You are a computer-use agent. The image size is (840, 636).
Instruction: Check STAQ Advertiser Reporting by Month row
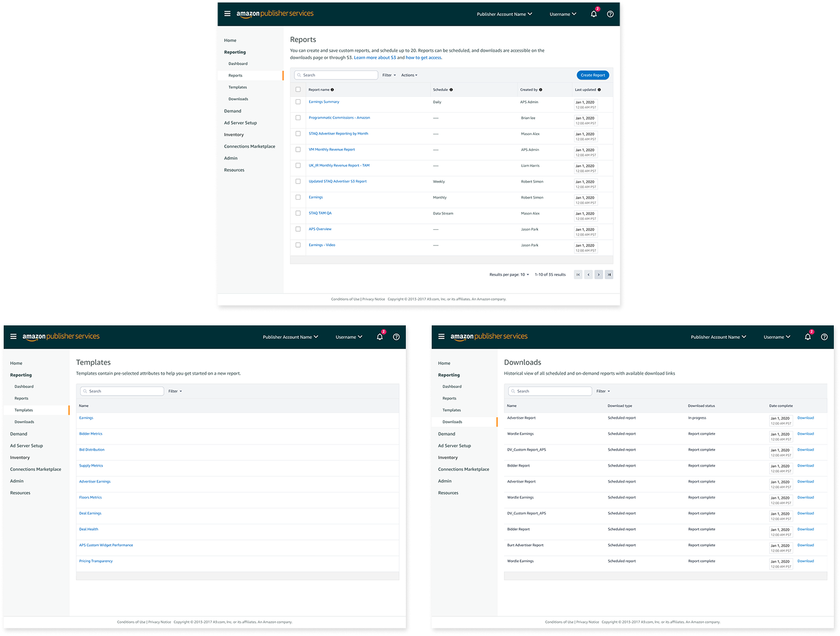coord(298,134)
